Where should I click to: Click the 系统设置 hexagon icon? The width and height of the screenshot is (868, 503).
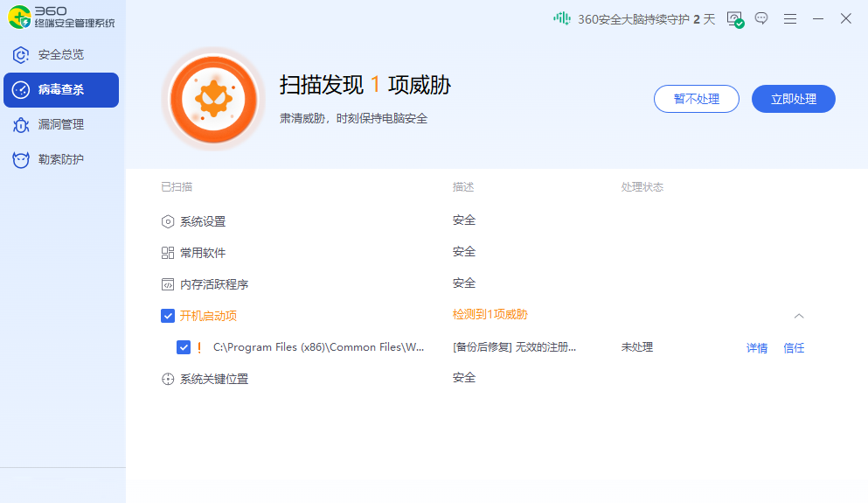(x=168, y=221)
